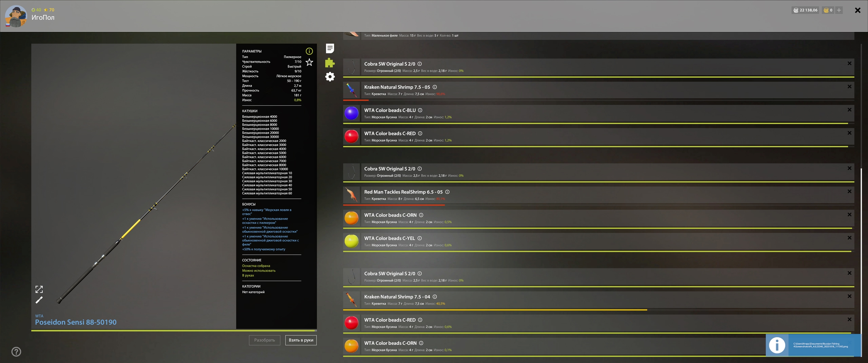Open the help question mark icon
The image size is (868, 363).
click(x=16, y=352)
